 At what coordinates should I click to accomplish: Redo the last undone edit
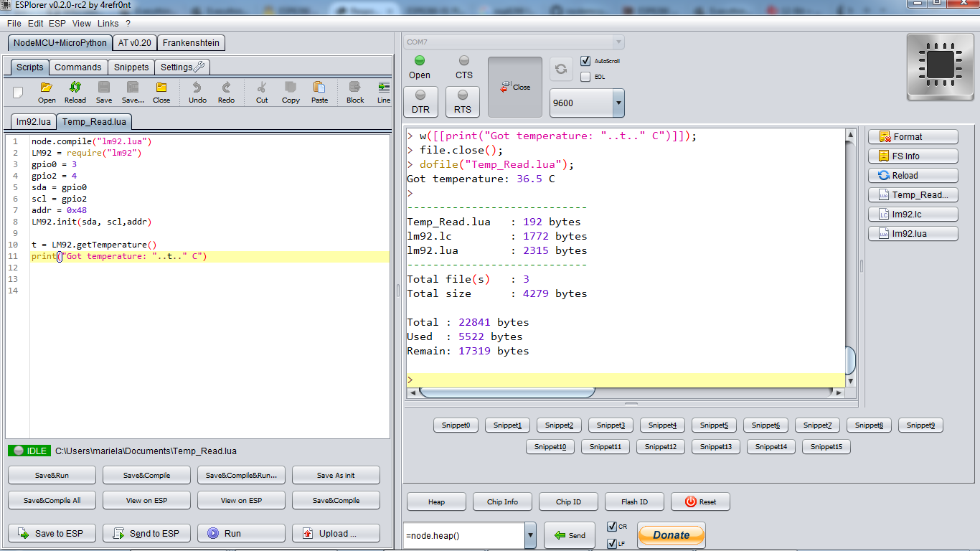point(226,93)
